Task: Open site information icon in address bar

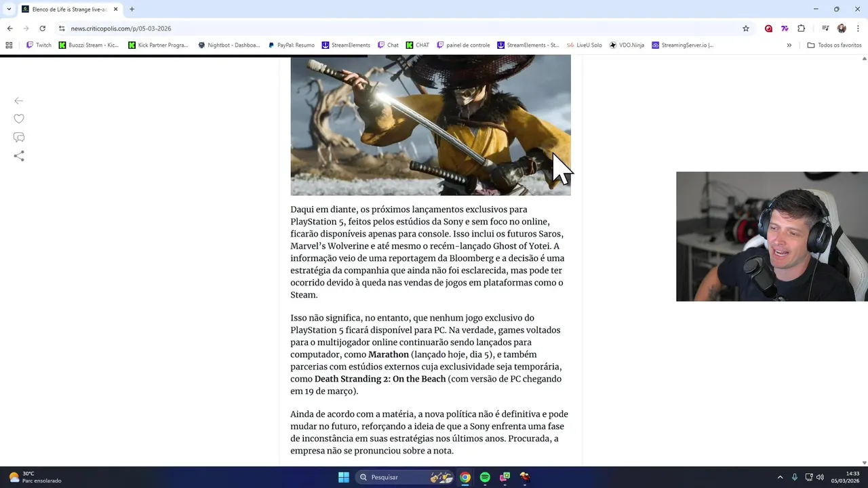Action: tap(62, 28)
